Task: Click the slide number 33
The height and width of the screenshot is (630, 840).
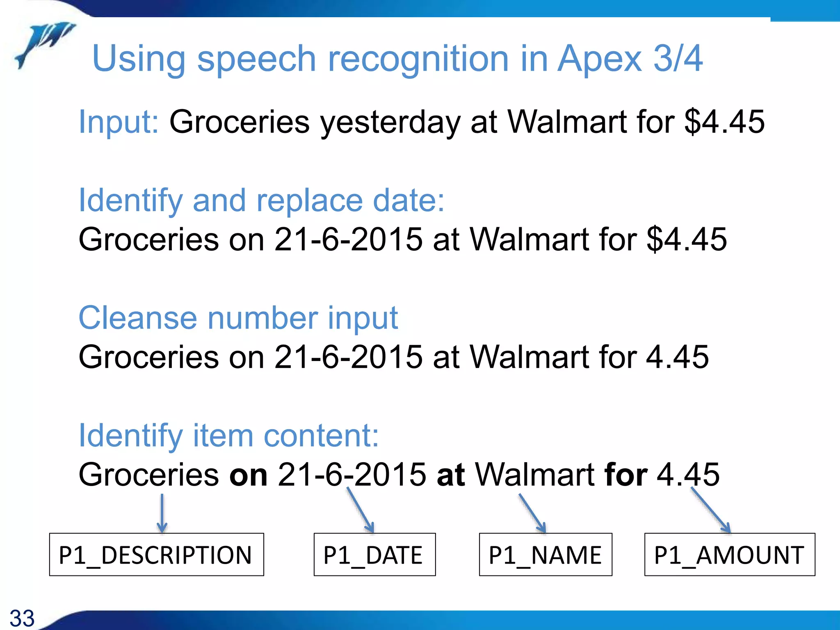Action: pyautogui.click(x=22, y=618)
